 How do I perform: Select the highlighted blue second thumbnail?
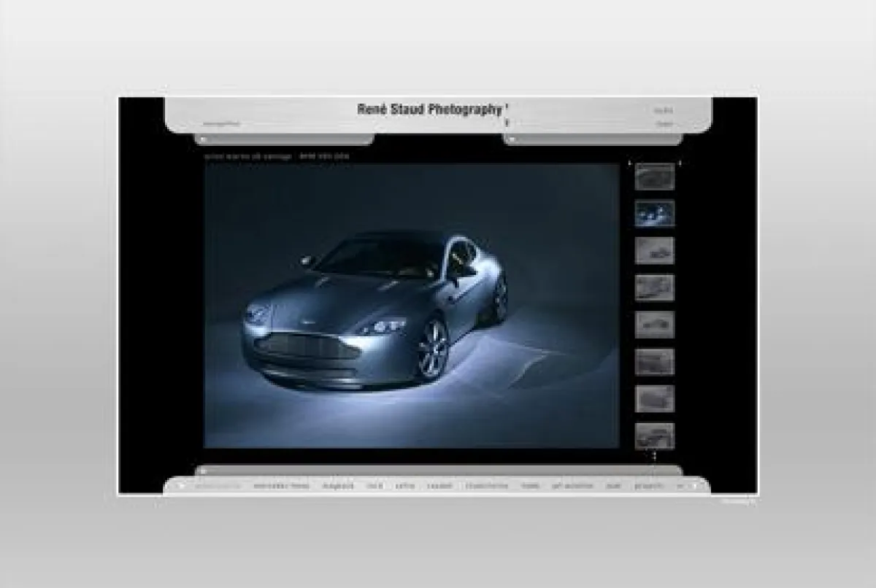(654, 214)
